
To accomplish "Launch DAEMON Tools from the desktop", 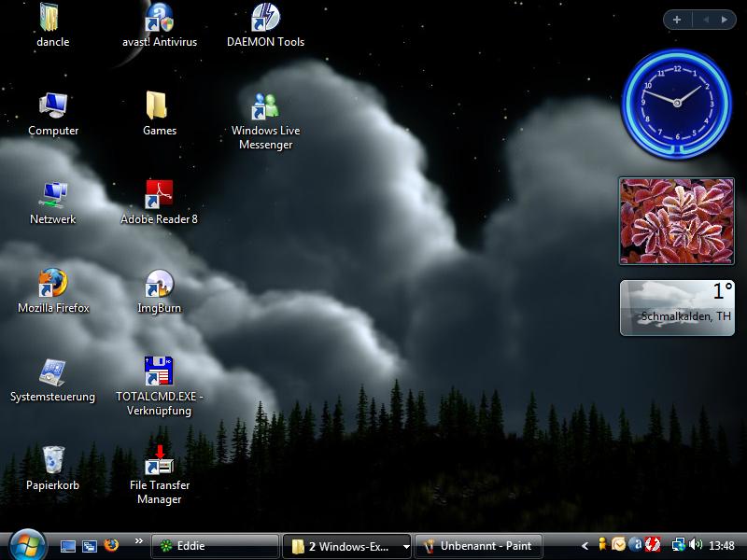I will 265,19.
